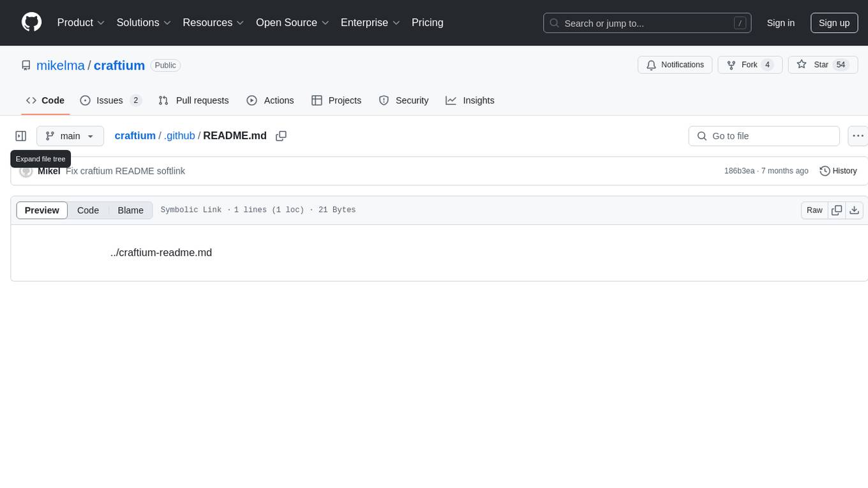The height and width of the screenshot is (488, 868).
Task: Go to the Pull requests tab
Action: click(x=193, y=100)
